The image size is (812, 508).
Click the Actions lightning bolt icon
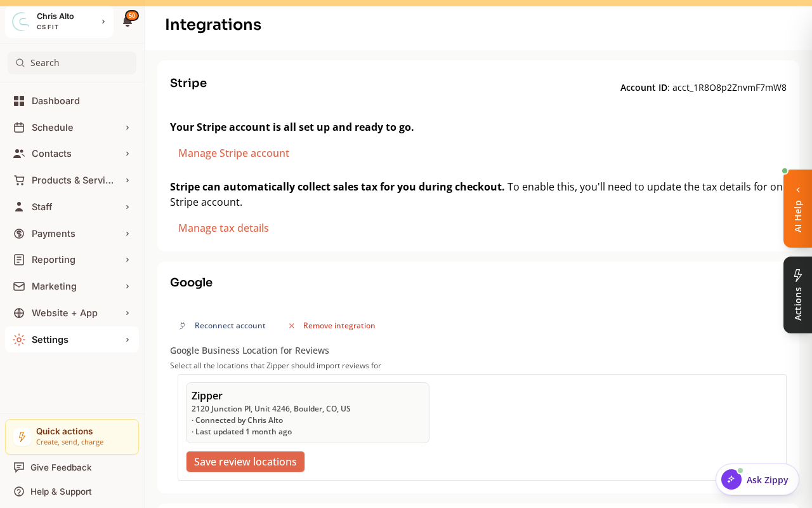click(x=798, y=276)
